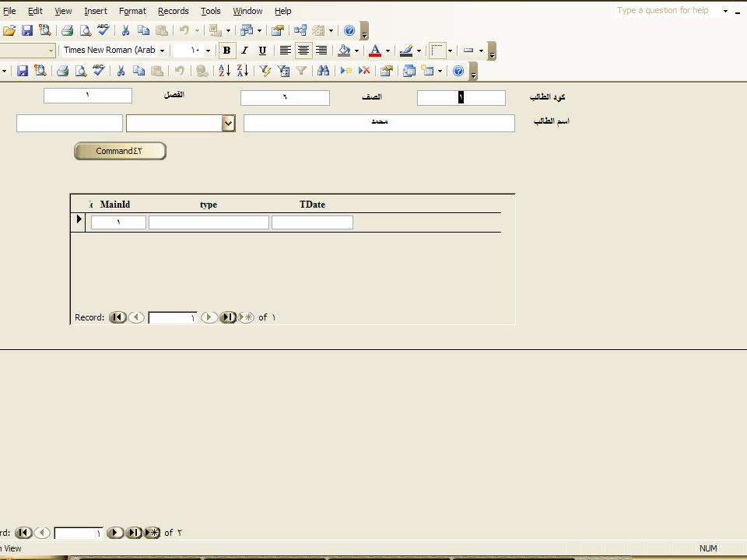Go to next record in main form navigator
Image resolution: width=747 pixels, height=560 pixels.
click(115, 532)
